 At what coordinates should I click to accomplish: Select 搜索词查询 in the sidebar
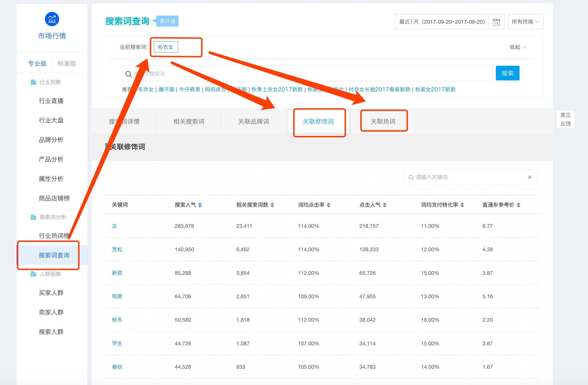click(52, 255)
